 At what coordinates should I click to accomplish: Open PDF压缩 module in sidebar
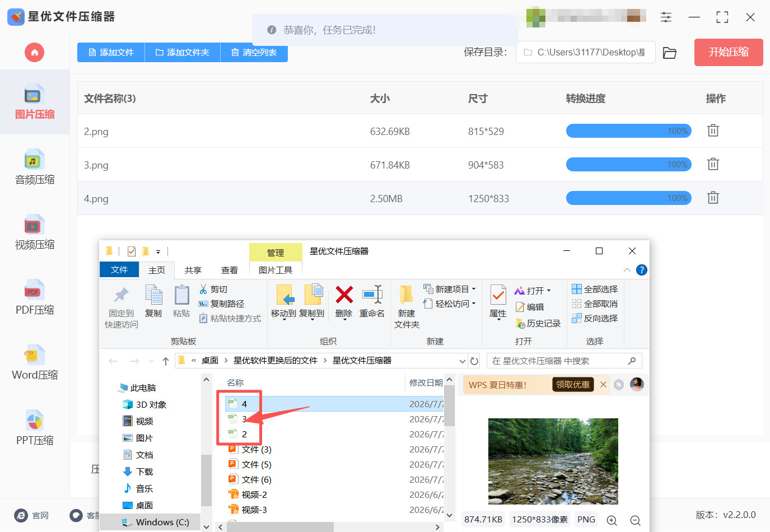click(x=35, y=297)
